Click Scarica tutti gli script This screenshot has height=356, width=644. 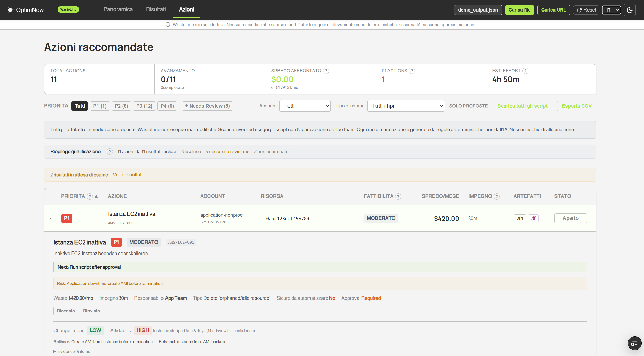(x=522, y=106)
